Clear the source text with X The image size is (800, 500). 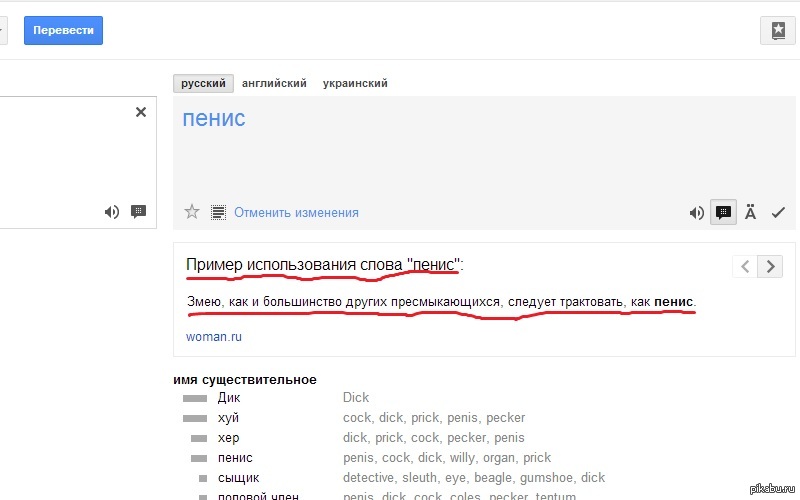tap(141, 112)
